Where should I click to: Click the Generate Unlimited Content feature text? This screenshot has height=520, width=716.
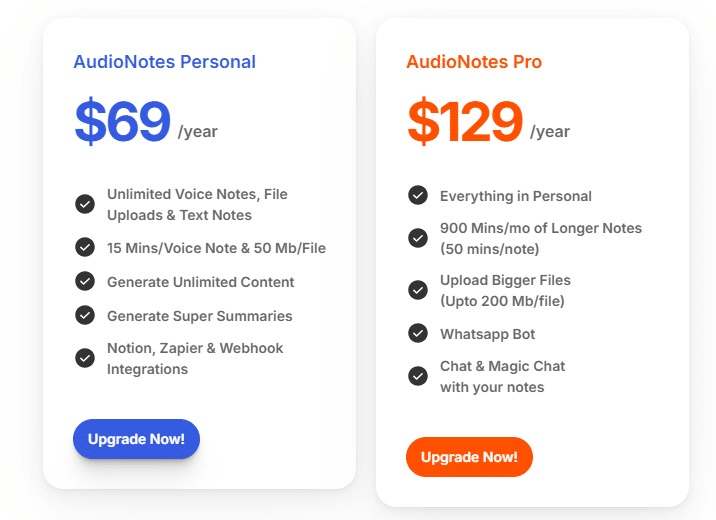(200, 282)
